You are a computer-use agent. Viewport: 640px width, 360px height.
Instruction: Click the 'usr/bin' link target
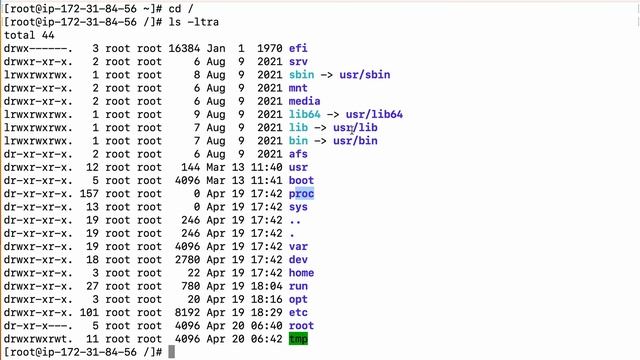pos(355,141)
